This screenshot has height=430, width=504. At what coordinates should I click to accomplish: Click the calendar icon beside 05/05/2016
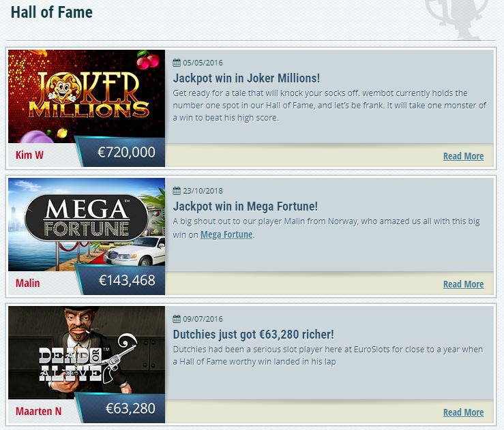coord(177,63)
